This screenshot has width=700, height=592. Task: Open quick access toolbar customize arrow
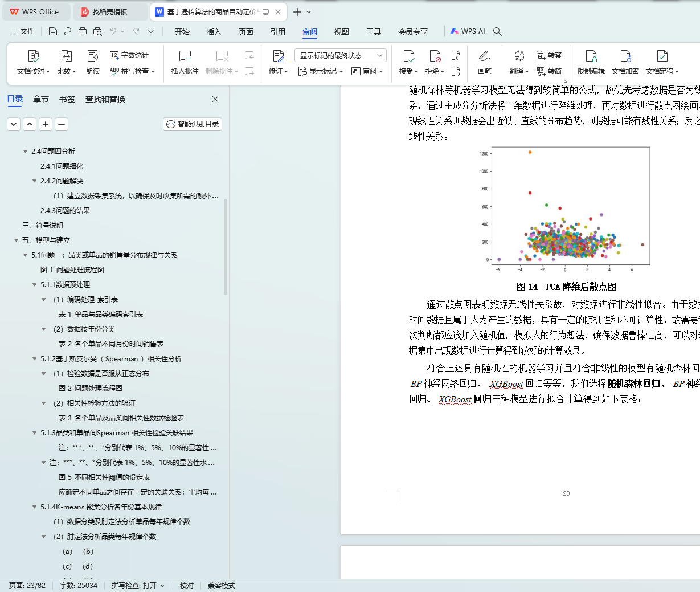151,31
